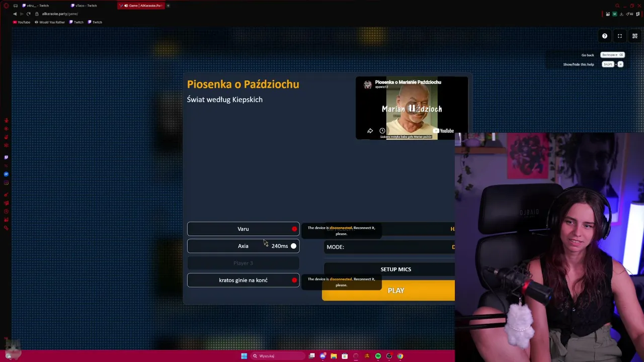The image size is (644, 362).
Task: Change the MODE setting
Action: (389, 247)
